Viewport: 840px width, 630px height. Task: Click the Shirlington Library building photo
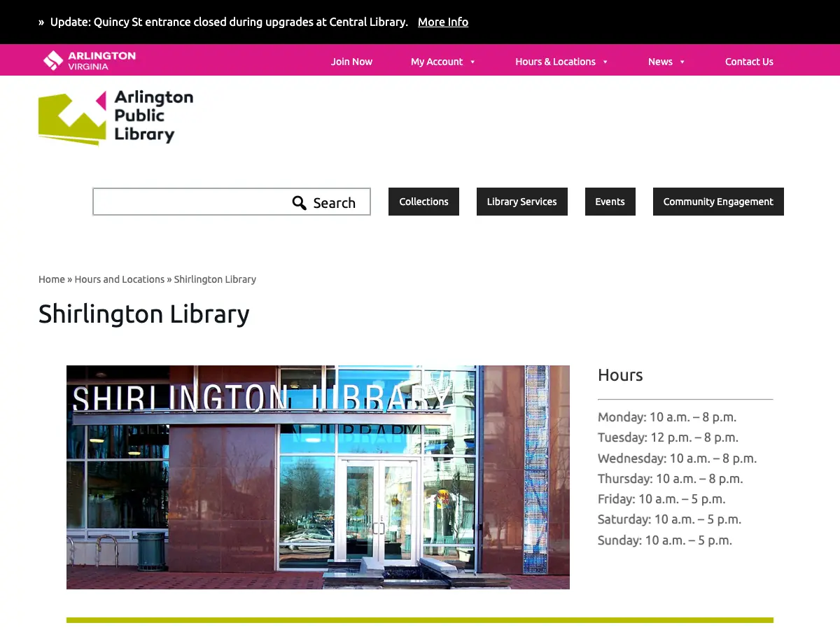pyautogui.click(x=318, y=477)
